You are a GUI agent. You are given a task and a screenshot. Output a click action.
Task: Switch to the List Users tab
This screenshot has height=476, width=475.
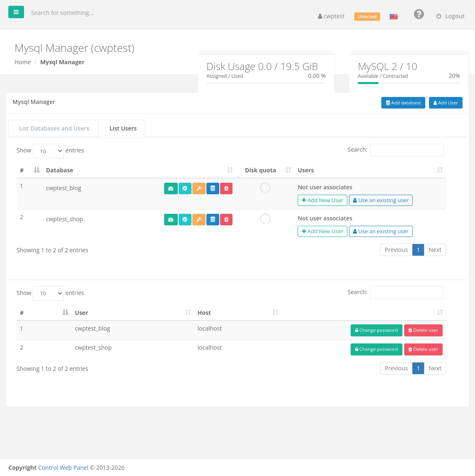[x=122, y=128]
